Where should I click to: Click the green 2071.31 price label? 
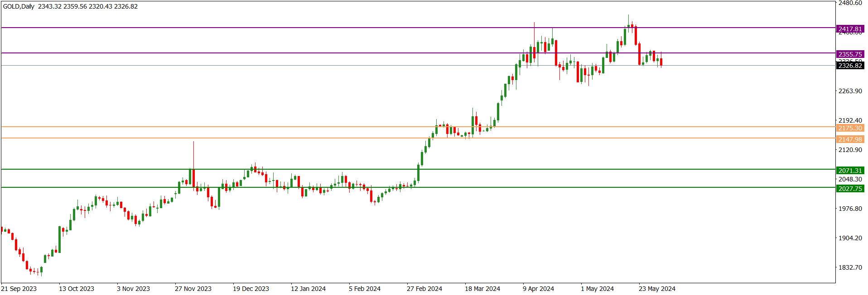pos(850,171)
